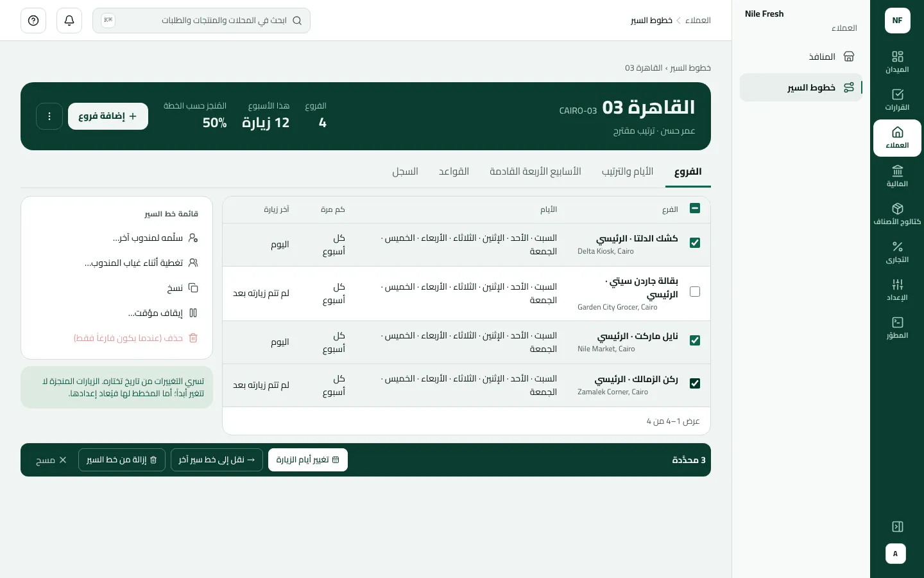
Task: Click إضافة فروع button
Action: coord(108,116)
